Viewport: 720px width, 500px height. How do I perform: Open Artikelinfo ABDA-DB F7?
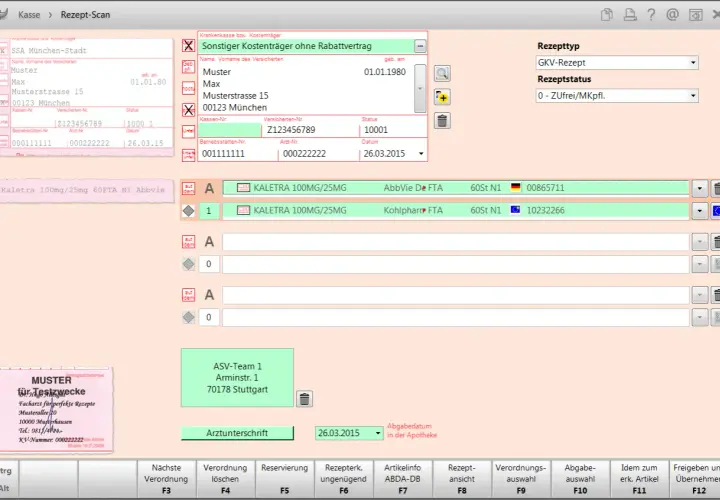(x=403, y=479)
